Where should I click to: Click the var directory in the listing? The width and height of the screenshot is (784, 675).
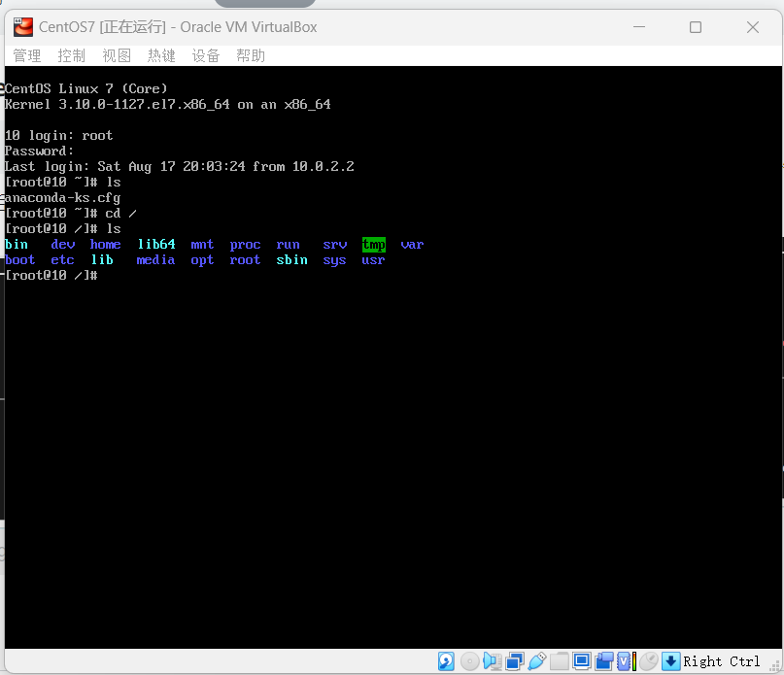click(412, 245)
